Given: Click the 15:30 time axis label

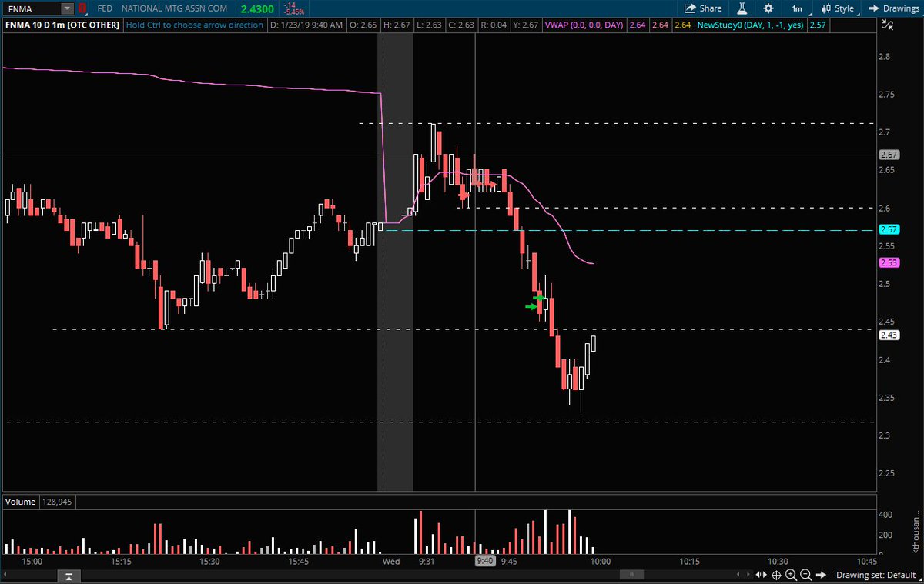Looking at the screenshot, I should (209, 562).
